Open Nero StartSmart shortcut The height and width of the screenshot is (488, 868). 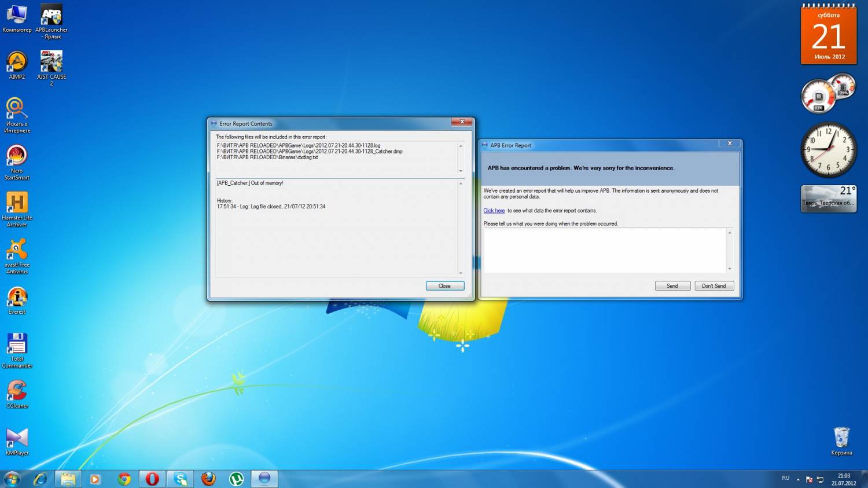pos(17,156)
